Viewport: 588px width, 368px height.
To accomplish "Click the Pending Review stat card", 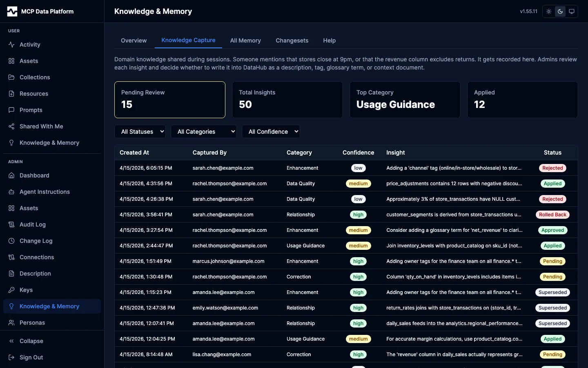I will click(170, 100).
